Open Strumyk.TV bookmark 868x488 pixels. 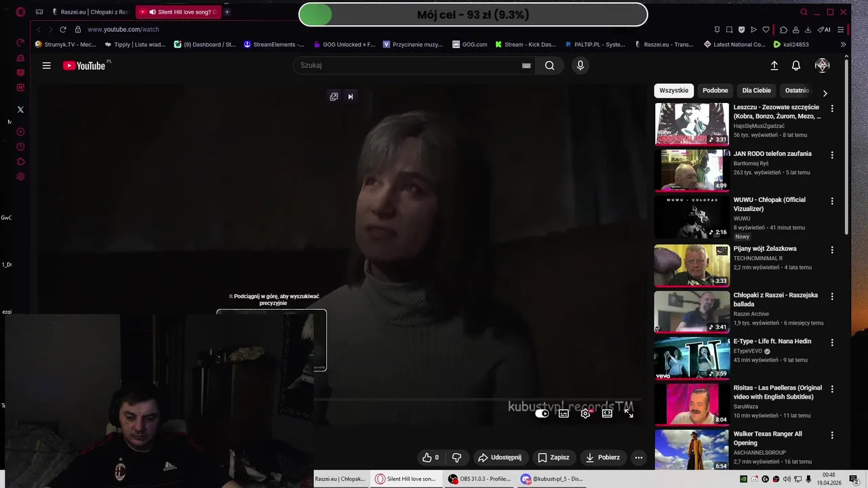(x=66, y=45)
